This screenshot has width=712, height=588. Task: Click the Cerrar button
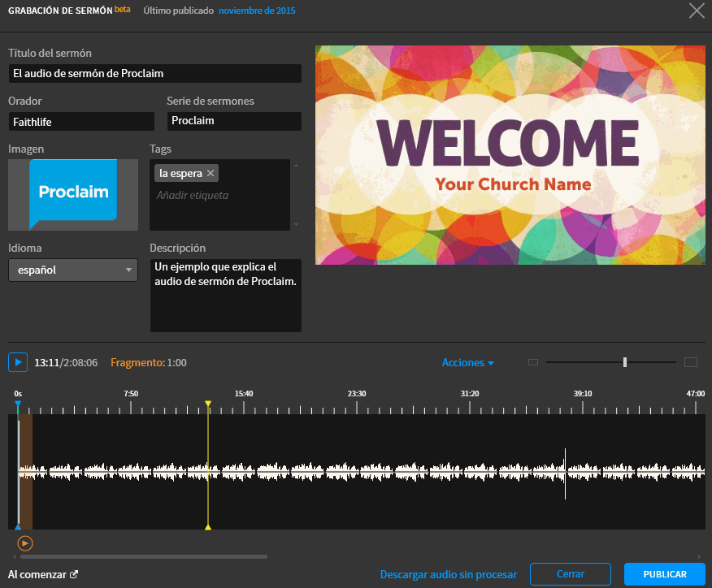pyautogui.click(x=571, y=574)
